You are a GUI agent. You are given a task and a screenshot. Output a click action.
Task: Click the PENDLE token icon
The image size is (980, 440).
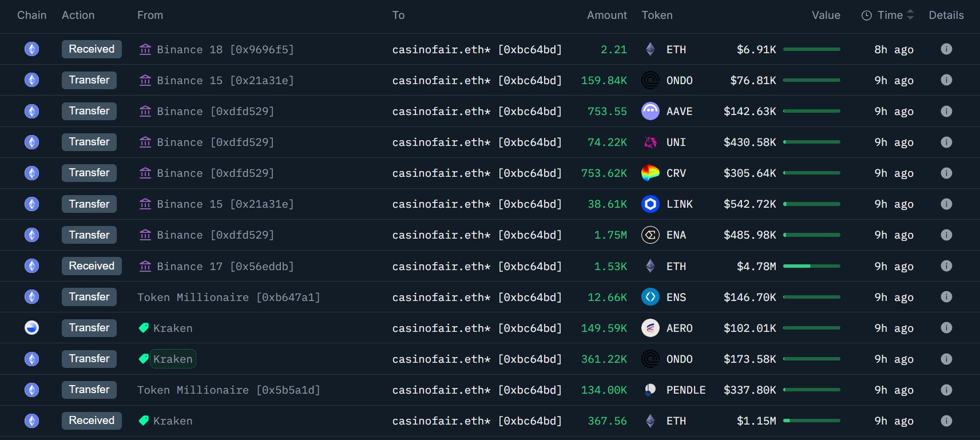(650, 390)
